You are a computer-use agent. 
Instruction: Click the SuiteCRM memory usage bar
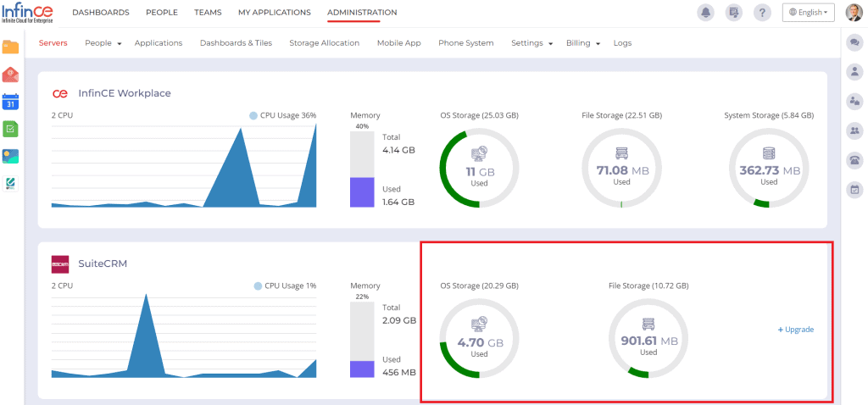tap(362, 340)
